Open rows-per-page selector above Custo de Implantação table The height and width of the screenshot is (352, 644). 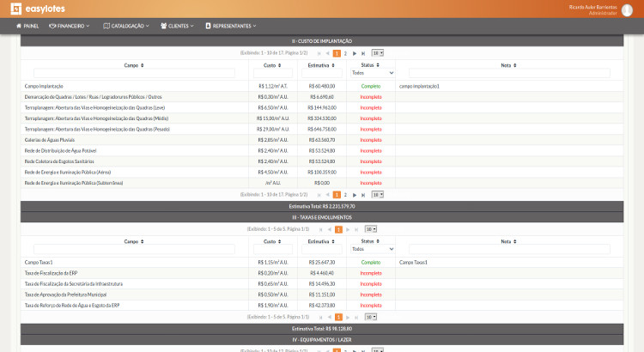(x=378, y=53)
